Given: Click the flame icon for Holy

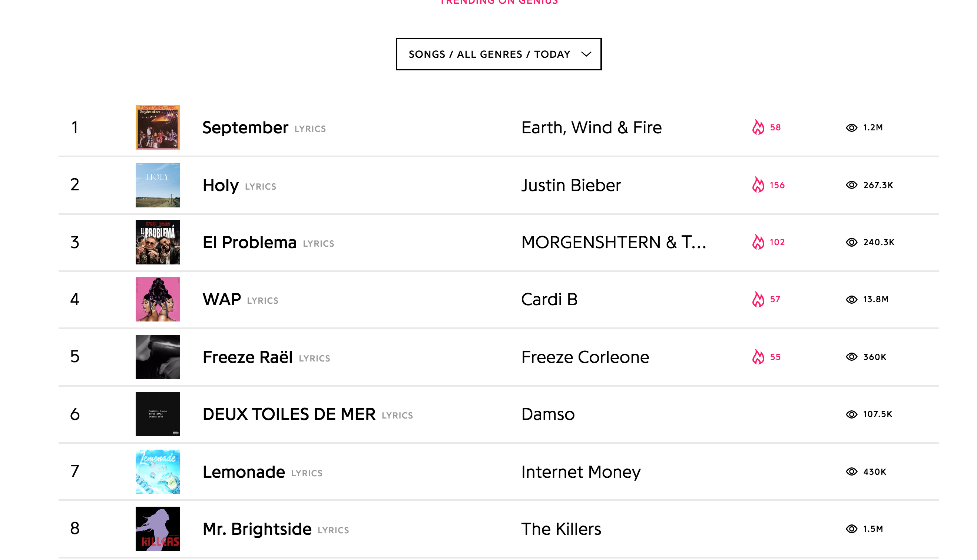Looking at the screenshot, I should coord(758,185).
